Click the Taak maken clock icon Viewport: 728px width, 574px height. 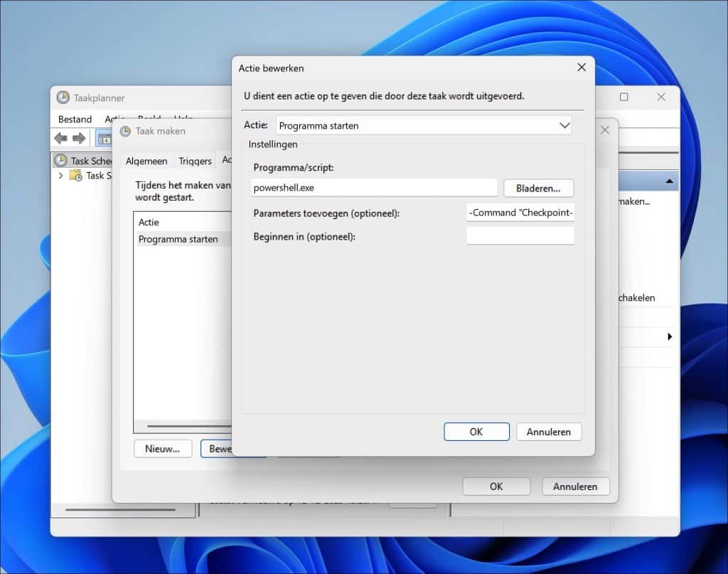(125, 131)
